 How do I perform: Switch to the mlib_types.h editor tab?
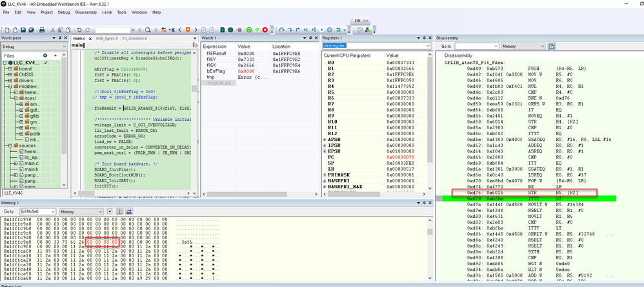[x=106, y=38]
